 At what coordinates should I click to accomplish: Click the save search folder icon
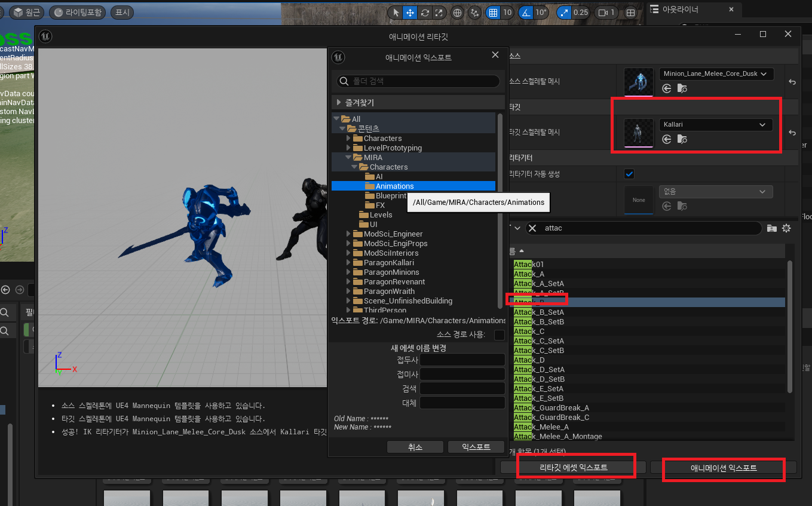[x=772, y=228]
